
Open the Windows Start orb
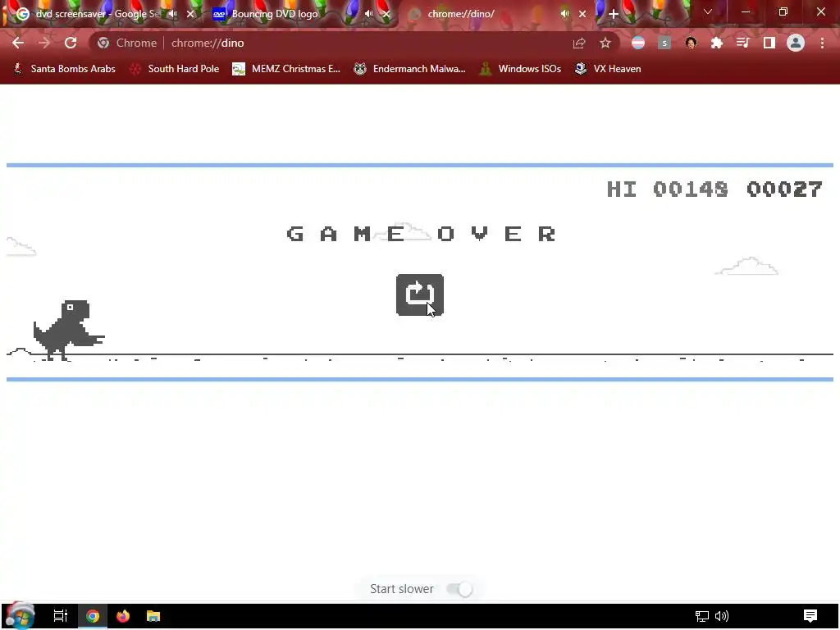20,615
